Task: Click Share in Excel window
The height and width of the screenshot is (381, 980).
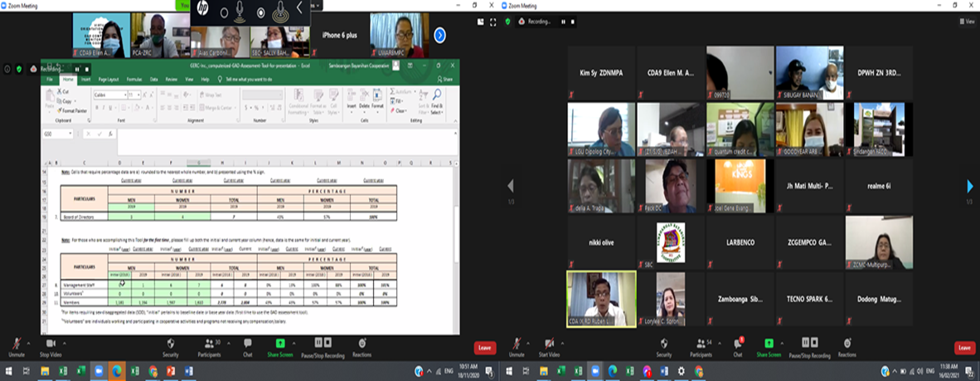Action: tap(445, 80)
